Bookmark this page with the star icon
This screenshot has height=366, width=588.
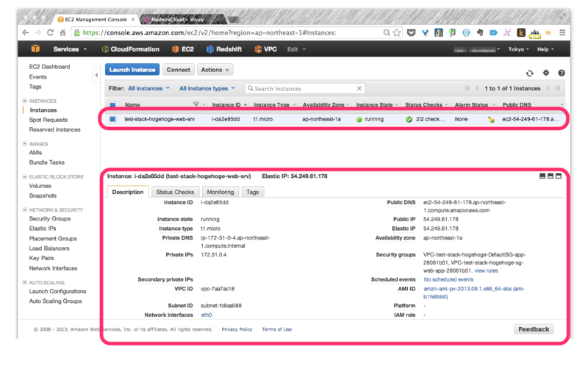click(397, 32)
